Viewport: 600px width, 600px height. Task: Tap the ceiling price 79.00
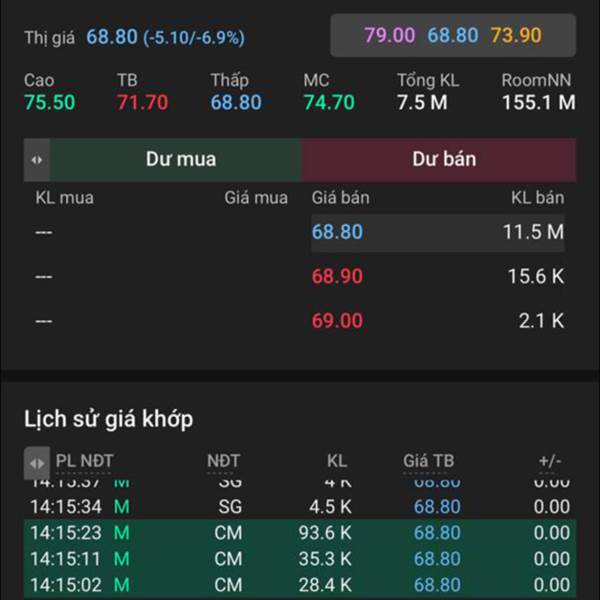pos(389,36)
